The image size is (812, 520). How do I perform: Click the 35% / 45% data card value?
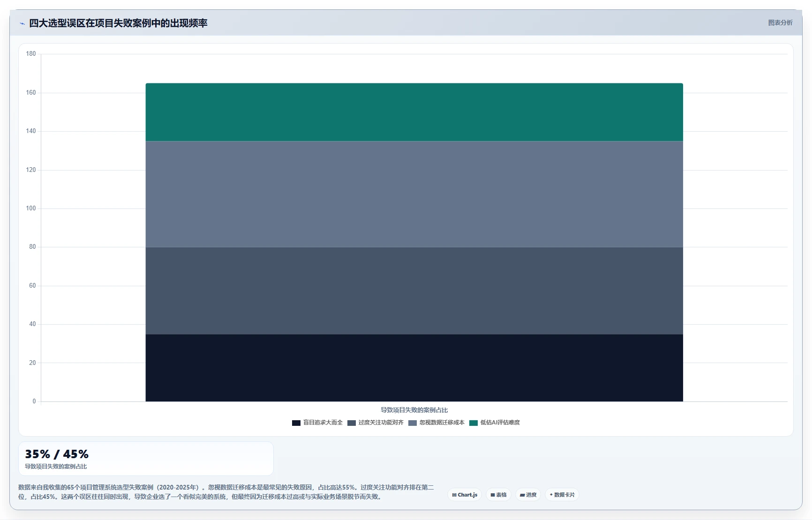(57, 454)
